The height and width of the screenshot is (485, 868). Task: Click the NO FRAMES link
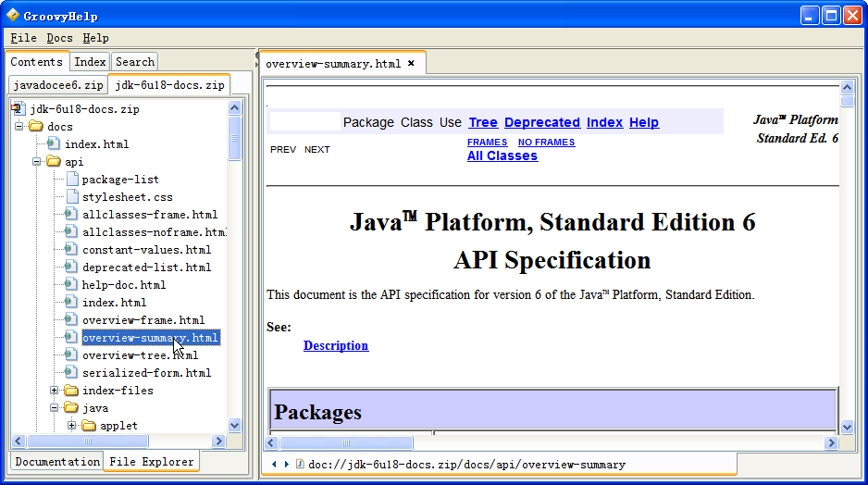pyautogui.click(x=546, y=143)
